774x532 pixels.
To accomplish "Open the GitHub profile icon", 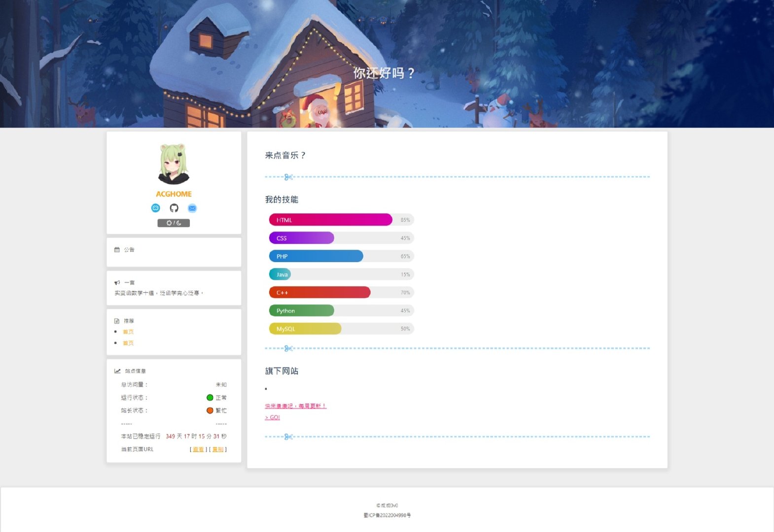I will click(174, 208).
